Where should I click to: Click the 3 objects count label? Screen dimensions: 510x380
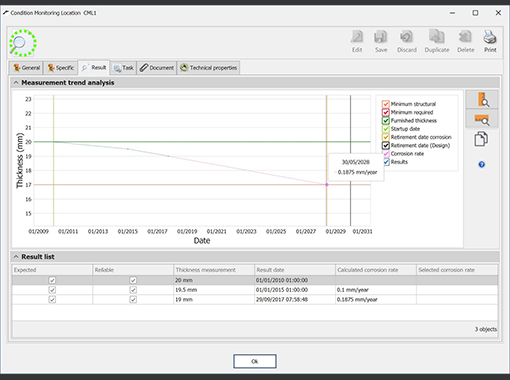[486, 329]
